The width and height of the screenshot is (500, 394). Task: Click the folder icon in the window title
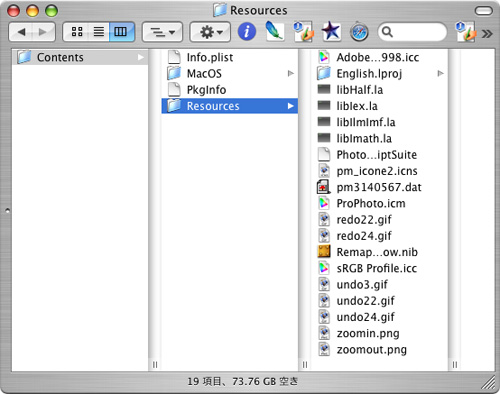tap(220, 10)
